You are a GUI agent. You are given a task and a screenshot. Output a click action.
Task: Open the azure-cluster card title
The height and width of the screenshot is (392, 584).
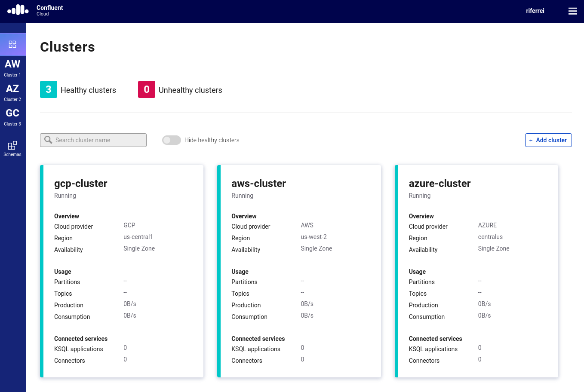(440, 184)
